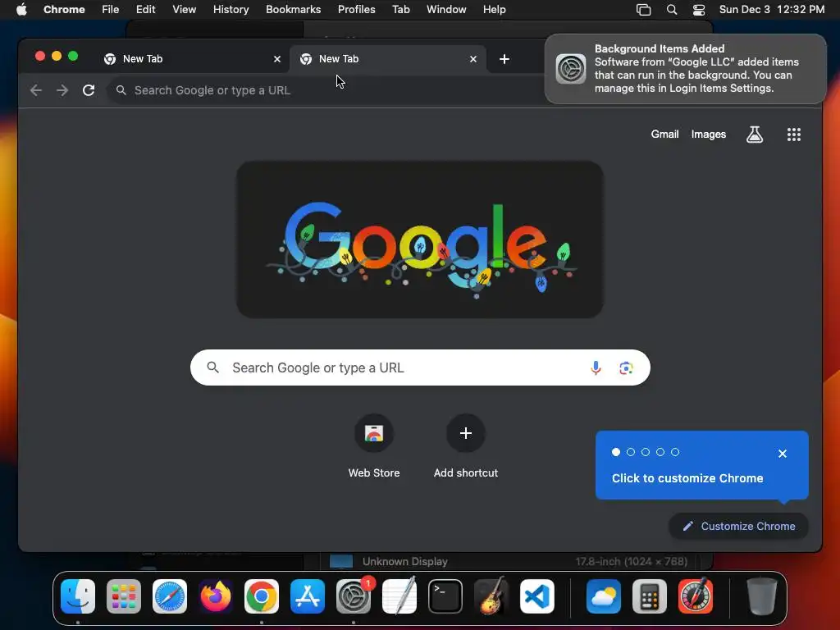Open System Settings from the Dock
Viewport: 840px width, 630px height.
tap(354, 596)
